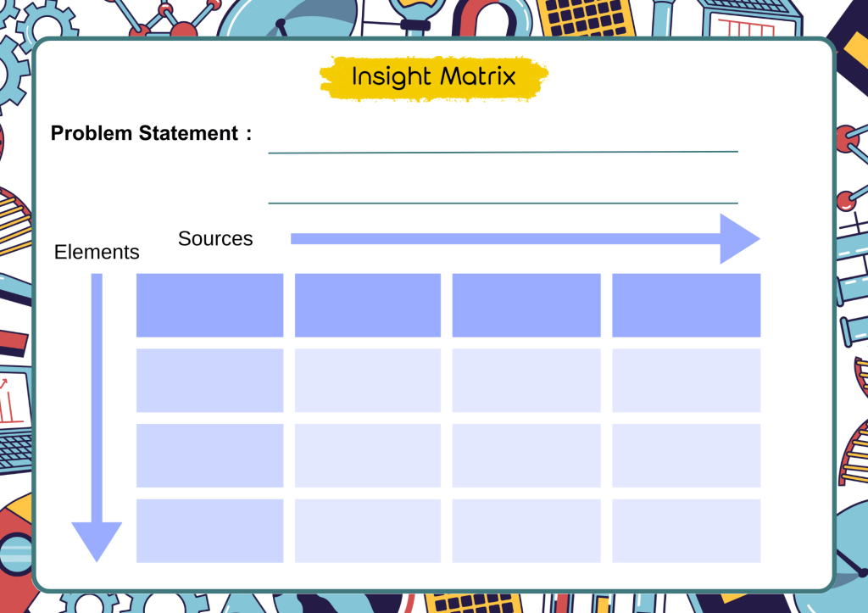
Task: Select the second Sources header cell
Action: (368, 305)
